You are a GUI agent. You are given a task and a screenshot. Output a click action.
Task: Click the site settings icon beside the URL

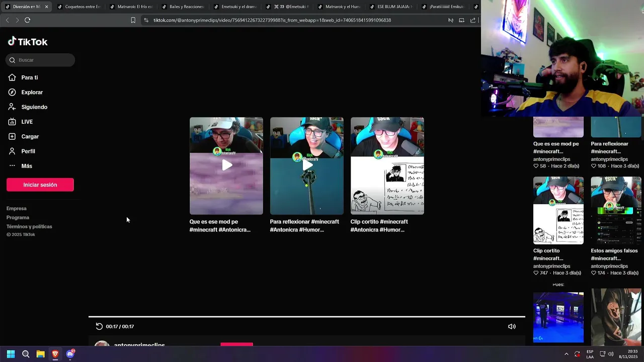(146, 20)
